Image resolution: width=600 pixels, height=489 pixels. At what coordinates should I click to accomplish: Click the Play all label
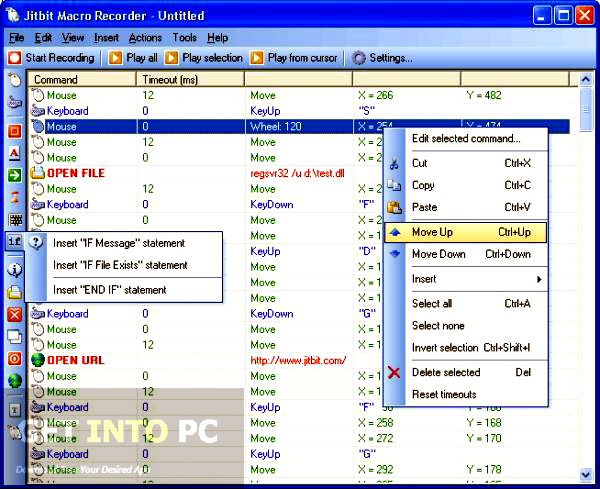click(x=142, y=58)
